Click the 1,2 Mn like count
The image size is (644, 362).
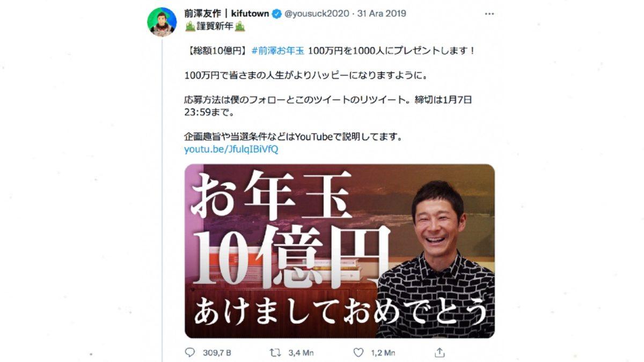coord(383,353)
